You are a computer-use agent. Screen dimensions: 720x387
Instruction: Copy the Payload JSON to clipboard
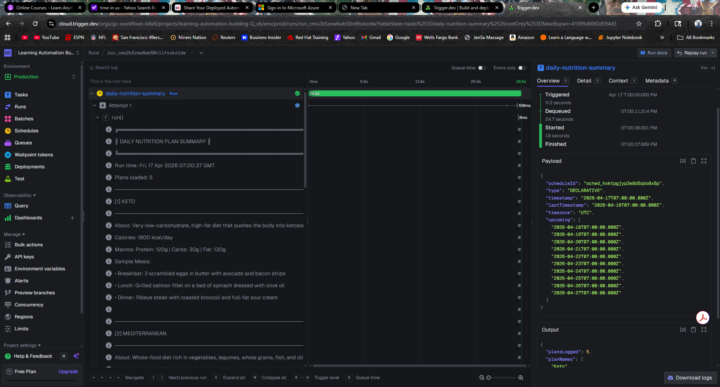[x=693, y=161]
